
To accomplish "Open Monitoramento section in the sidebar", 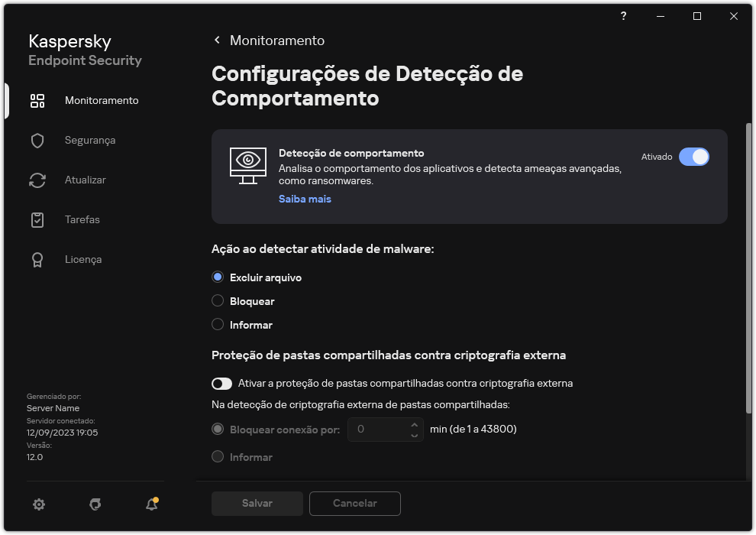I will pyautogui.click(x=102, y=100).
